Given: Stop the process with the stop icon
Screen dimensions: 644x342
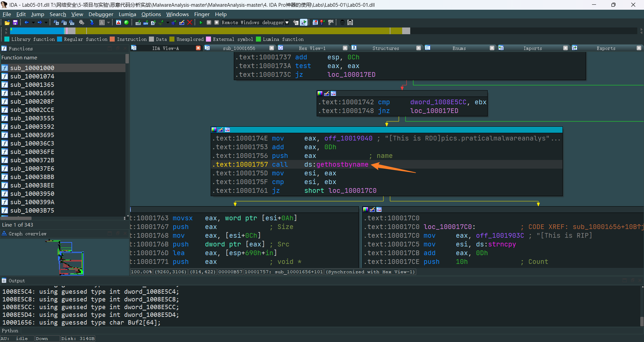Looking at the screenshot, I should pos(217,22).
